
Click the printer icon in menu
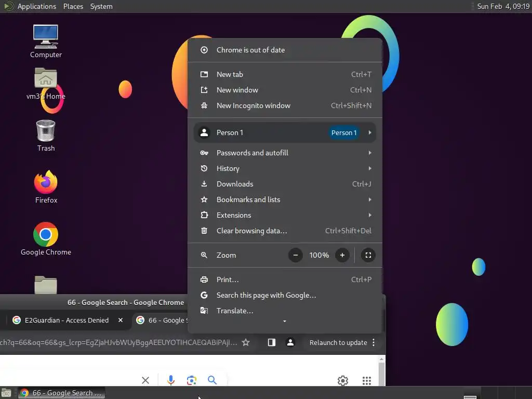[204, 280]
